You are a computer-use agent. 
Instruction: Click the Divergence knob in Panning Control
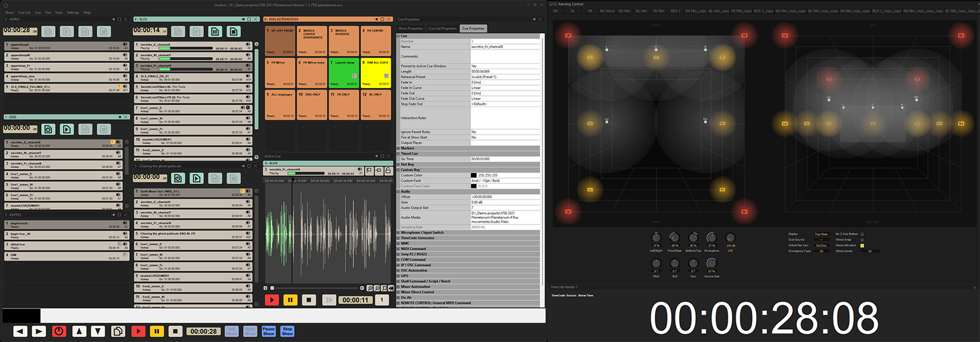click(712, 237)
